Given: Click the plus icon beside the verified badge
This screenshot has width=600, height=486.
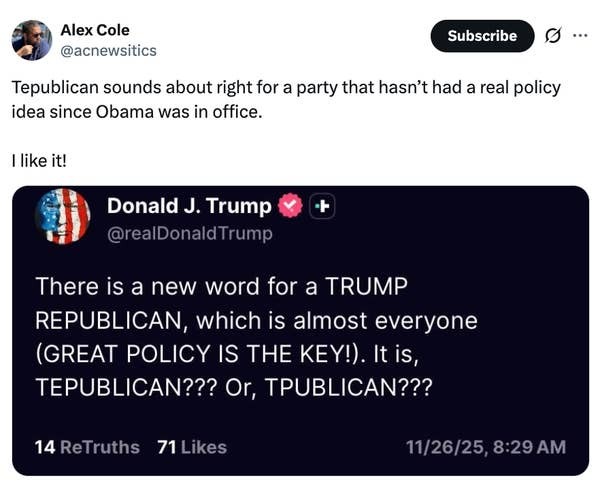Looking at the screenshot, I should 322,207.
